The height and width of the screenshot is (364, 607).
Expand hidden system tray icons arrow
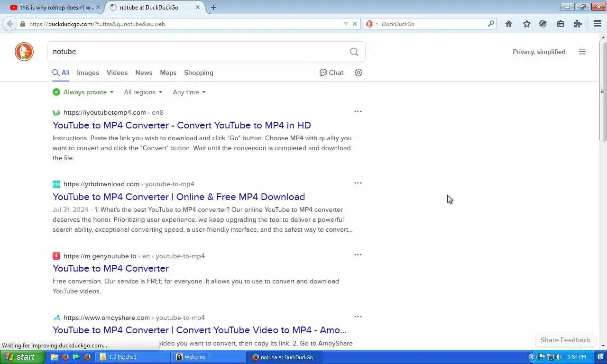[x=532, y=357]
